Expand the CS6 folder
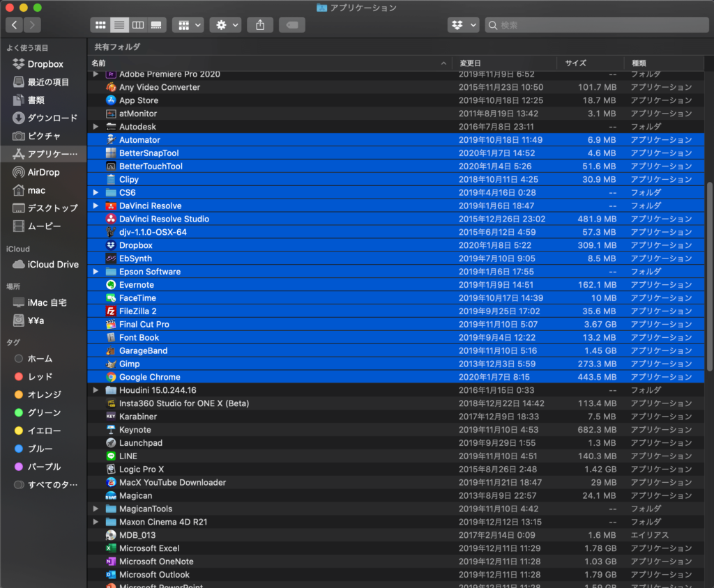 96,192
